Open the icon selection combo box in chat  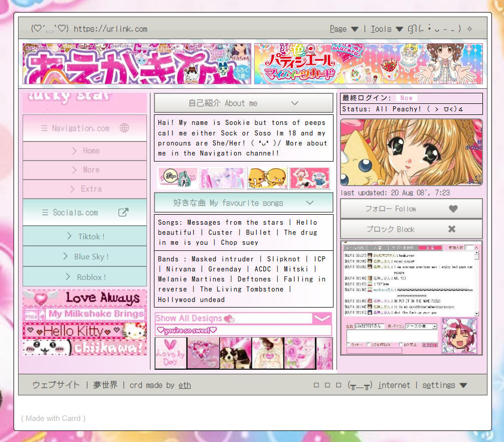click(421, 326)
